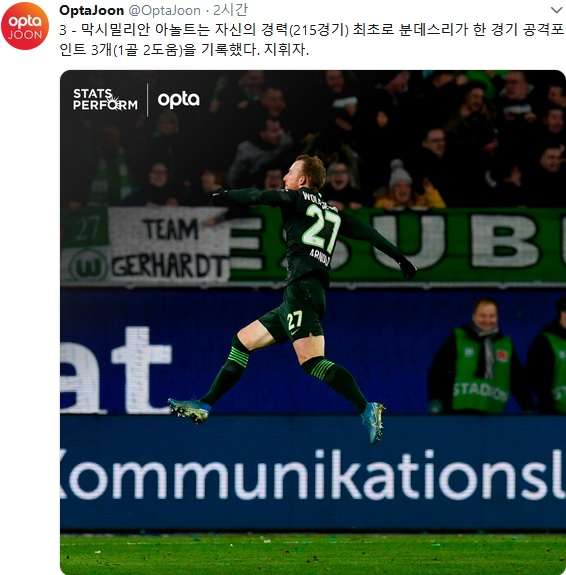This screenshot has height=575, width=566.
Task: Click the player's head in the photo
Action: pyautogui.click(x=305, y=172)
